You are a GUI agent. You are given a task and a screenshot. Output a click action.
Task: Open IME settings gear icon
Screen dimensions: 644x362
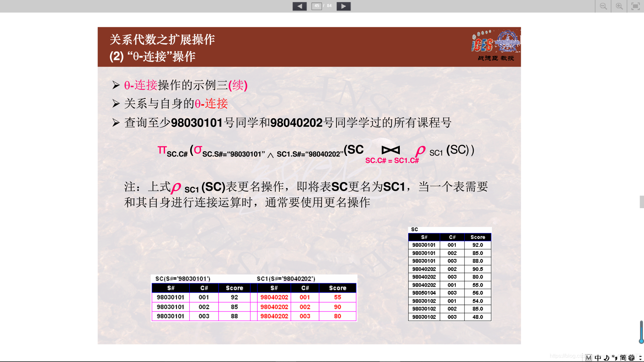pos(632,358)
